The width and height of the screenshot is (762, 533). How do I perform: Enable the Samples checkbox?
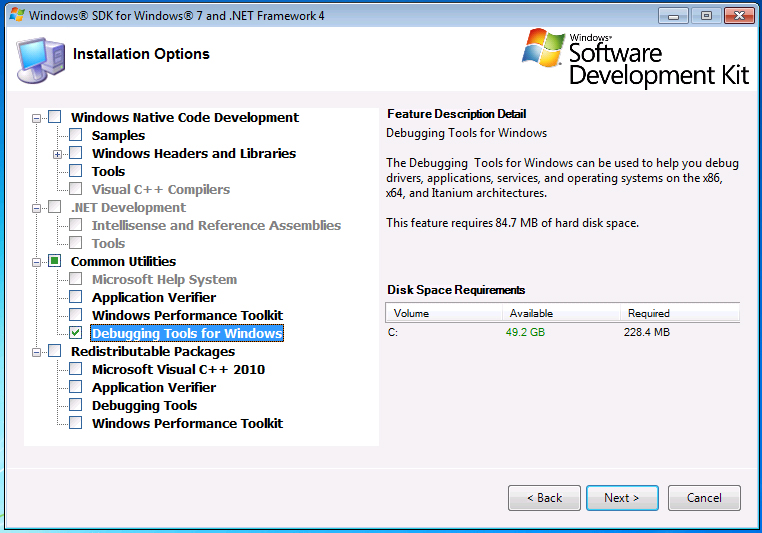[75, 135]
